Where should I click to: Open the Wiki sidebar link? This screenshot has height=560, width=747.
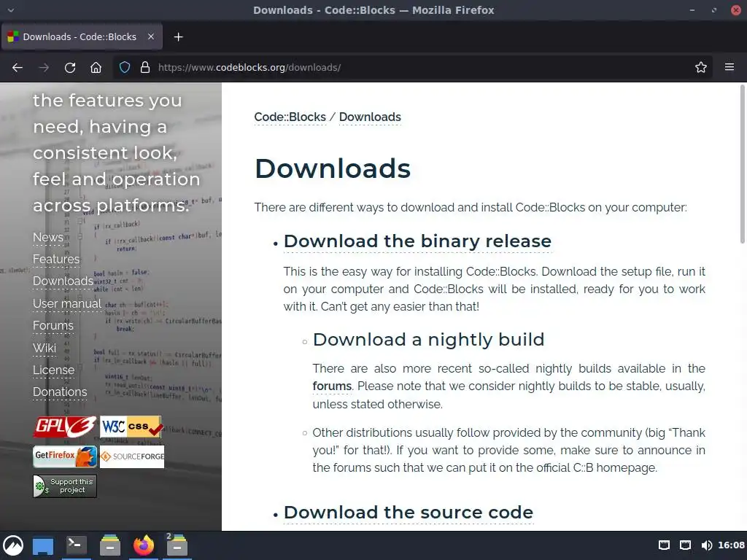(44, 348)
